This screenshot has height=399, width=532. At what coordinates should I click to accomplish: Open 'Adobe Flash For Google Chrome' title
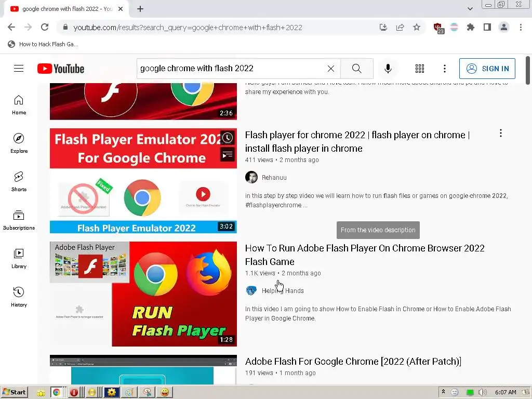click(353, 362)
